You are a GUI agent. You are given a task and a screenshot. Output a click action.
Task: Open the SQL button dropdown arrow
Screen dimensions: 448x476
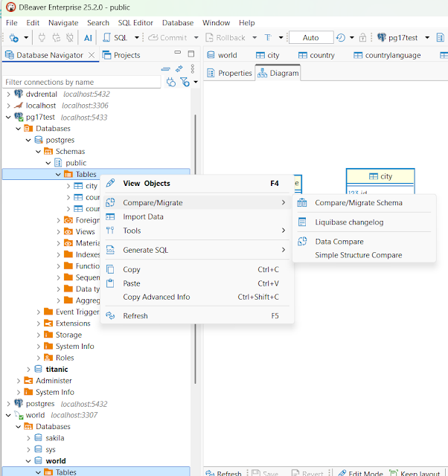click(x=137, y=38)
